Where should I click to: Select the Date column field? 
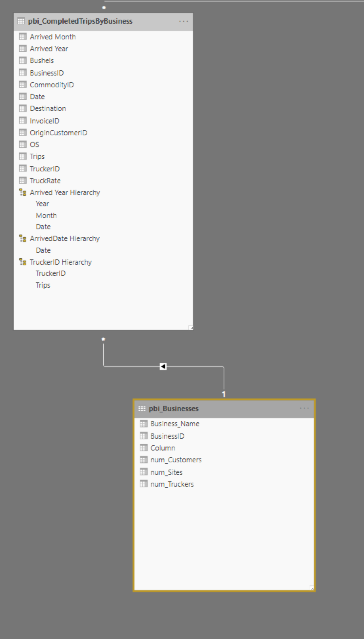click(x=37, y=97)
